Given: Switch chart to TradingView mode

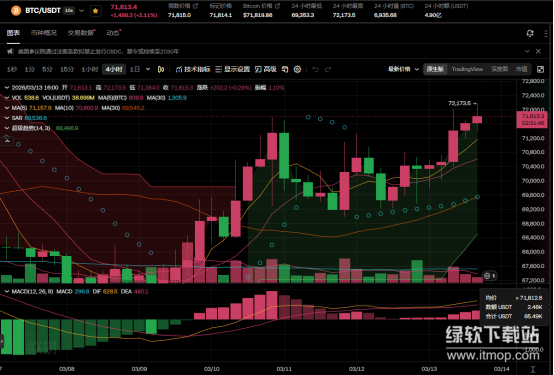Looking at the screenshot, I should pos(467,69).
